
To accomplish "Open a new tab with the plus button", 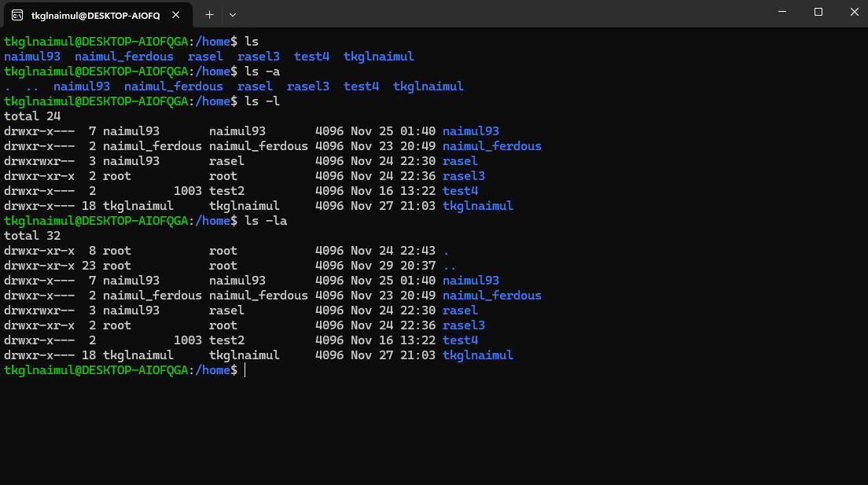I will point(209,15).
